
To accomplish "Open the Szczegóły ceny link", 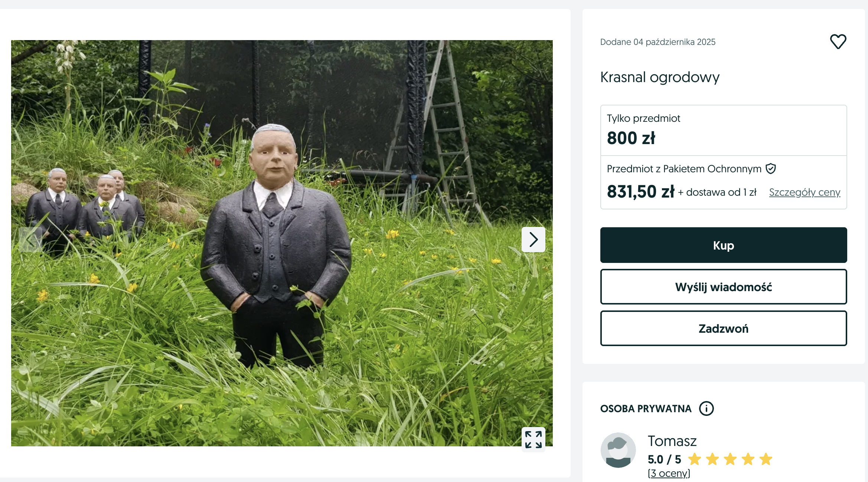I will click(804, 192).
